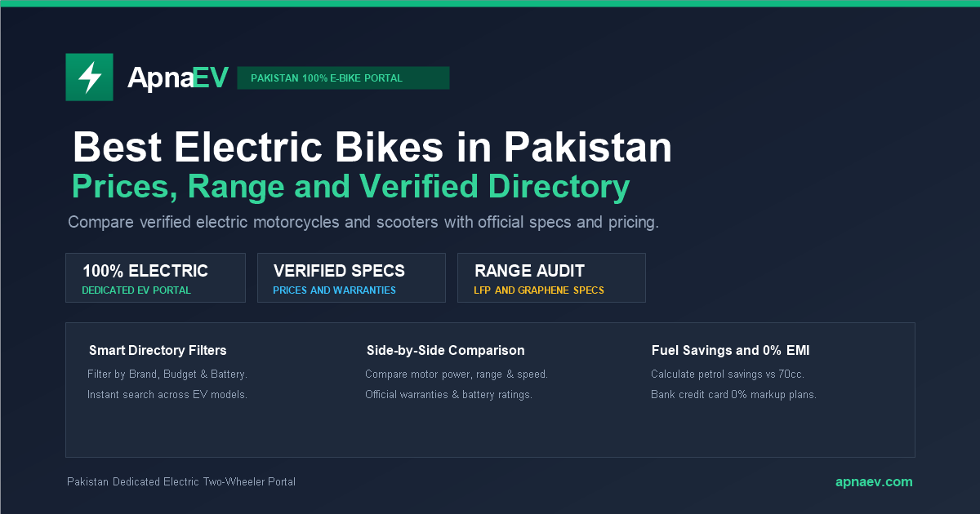The width and height of the screenshot is (980, 514).
Task: Visit the apnaev.com link
Action: [874, 482]
